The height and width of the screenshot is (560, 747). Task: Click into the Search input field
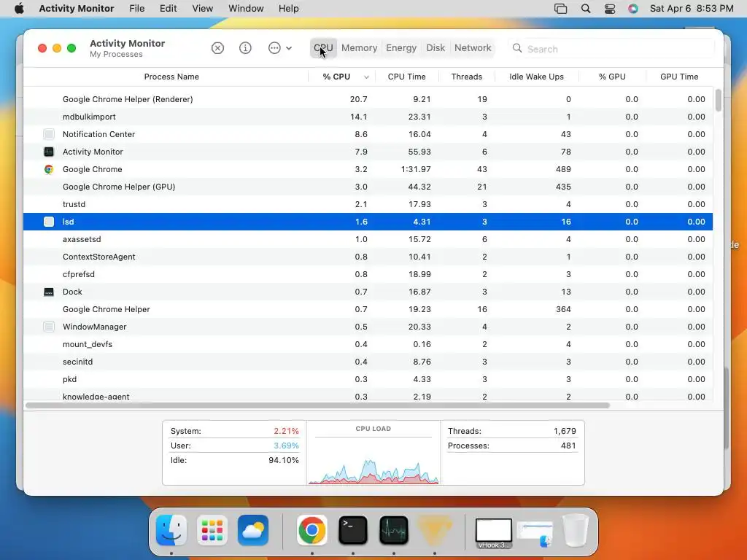click(612, 49)
